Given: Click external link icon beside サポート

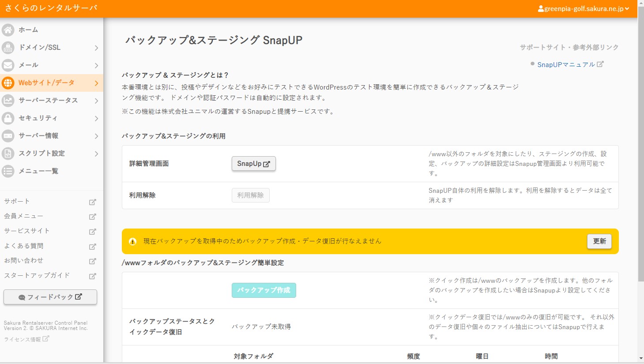Looking at the screenshot, I should [92, 202].
